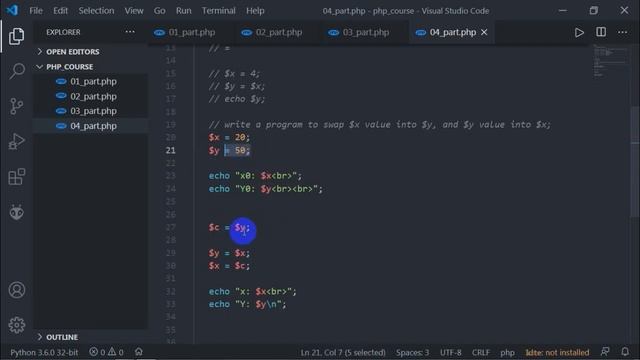Viewport: 640px width, 360px height.
Task: Open the Accounts menu icon
Action: (17, 290)
